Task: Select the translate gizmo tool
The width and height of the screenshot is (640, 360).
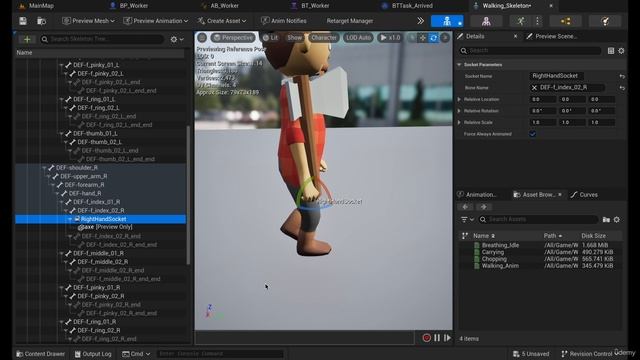Action: pyautogui.click(x=422, y=38)
